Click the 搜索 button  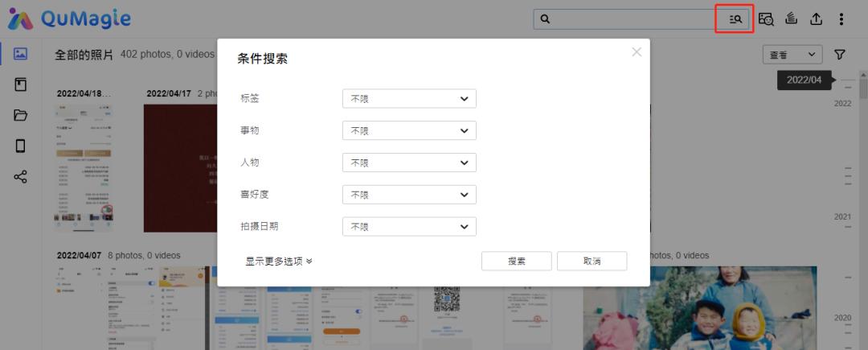[517, 261]
